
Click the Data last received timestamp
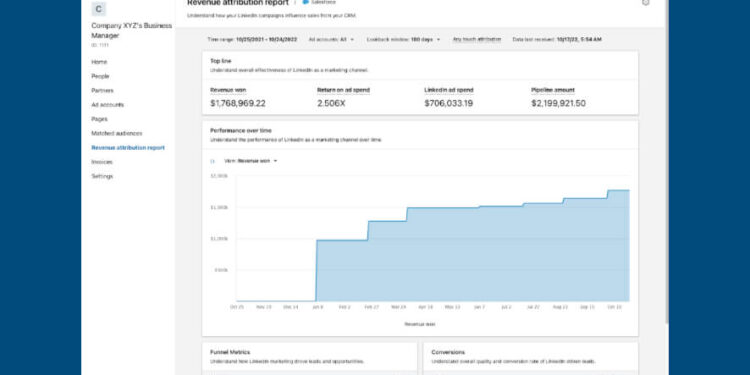[557, 40]
